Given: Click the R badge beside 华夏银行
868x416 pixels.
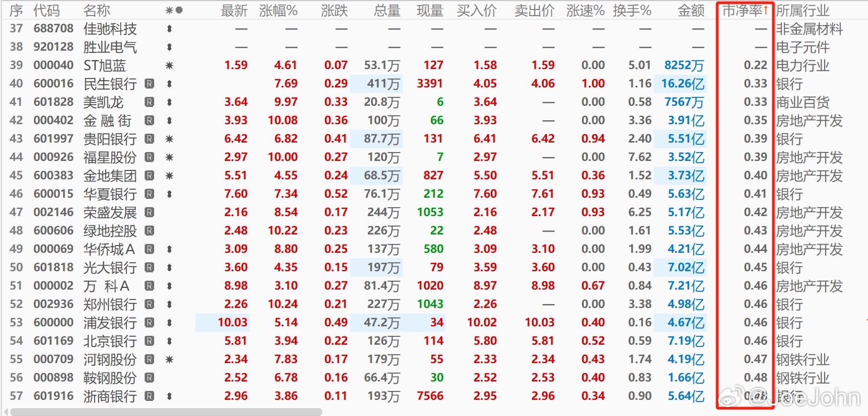Looking at the screenshot, I should (149, 194).
